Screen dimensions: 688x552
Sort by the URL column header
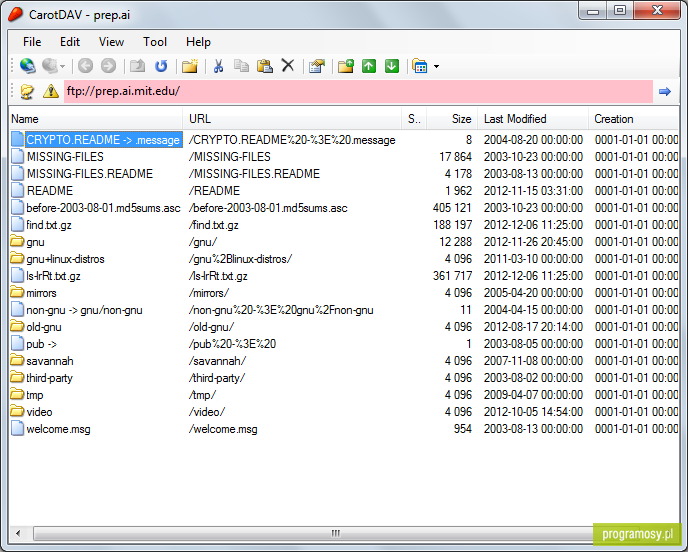point(292,119)
